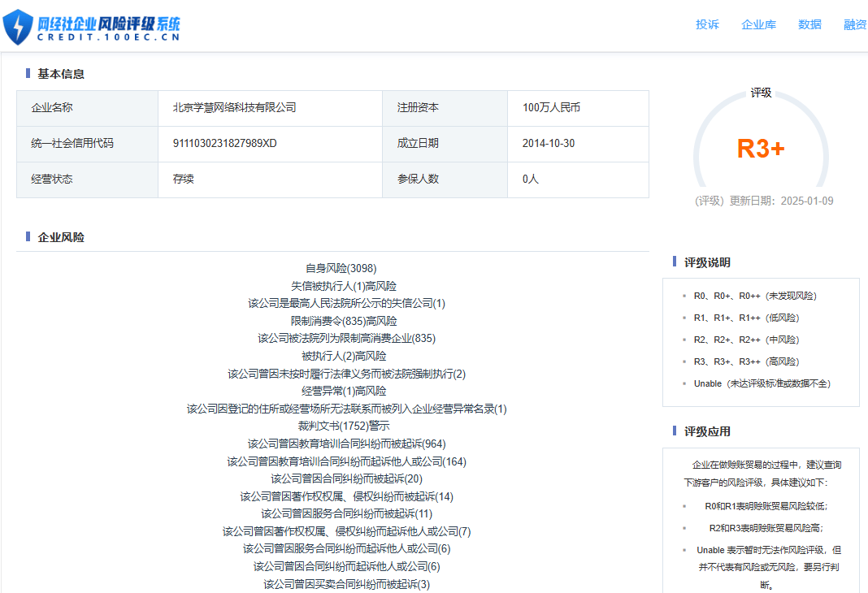This screenshot has height=593, width=868.
Task: Open the 企业库 navigation link
Action: click(758, 24)
